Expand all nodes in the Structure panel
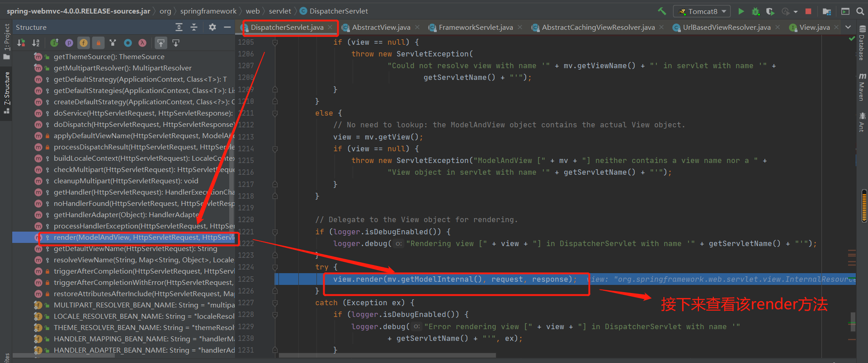868x363 pixels. [179, 27]
